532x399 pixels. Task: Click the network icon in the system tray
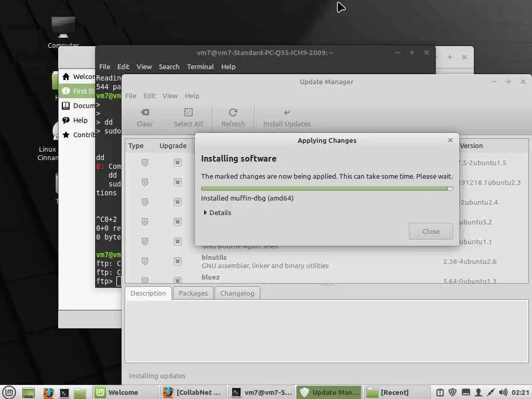coord(490,393)
